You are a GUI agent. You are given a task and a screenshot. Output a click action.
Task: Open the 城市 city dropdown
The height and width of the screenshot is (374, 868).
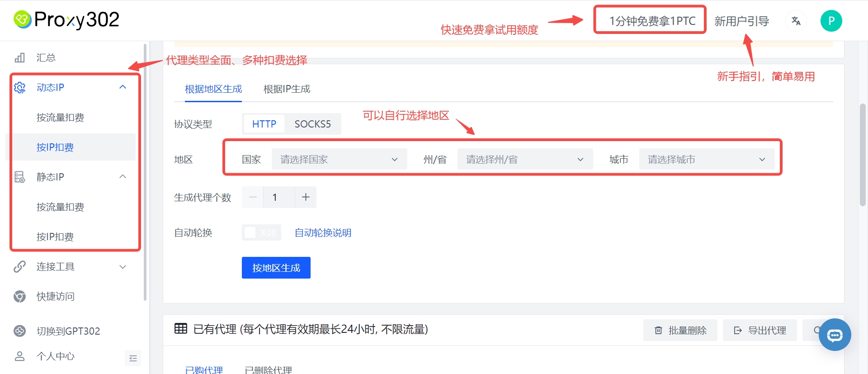point(707,159)
